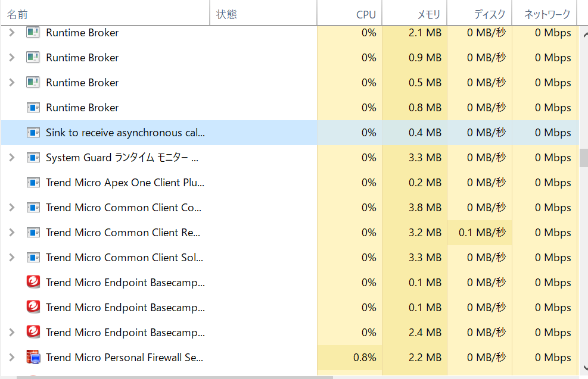The image size is (588, 379).
Task: Expand the System Guard ランタイム モニター process
Action: pyautogui.click(x=12, y=157)
